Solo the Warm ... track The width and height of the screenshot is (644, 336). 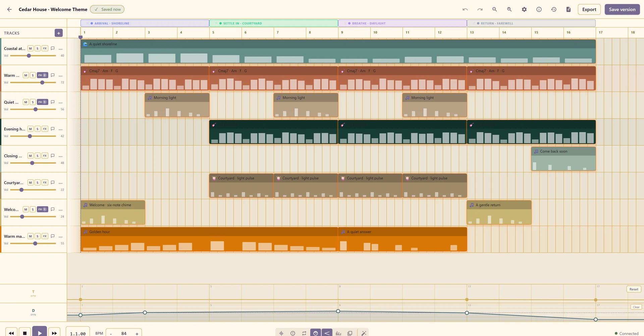33,75
